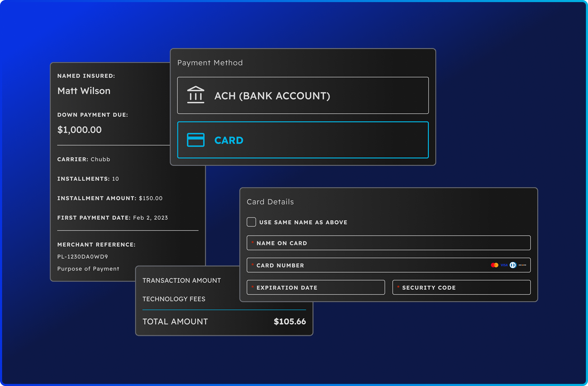The width and height of the screenshot is (588, 386).
Task: Focus the Expiration Date field
Action: [316, 287]
